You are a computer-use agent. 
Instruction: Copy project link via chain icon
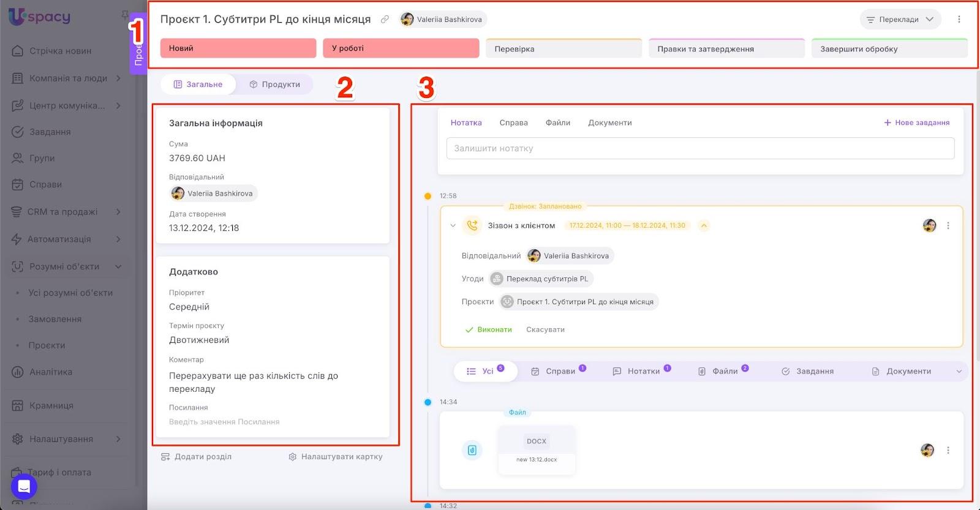[385, 19]
